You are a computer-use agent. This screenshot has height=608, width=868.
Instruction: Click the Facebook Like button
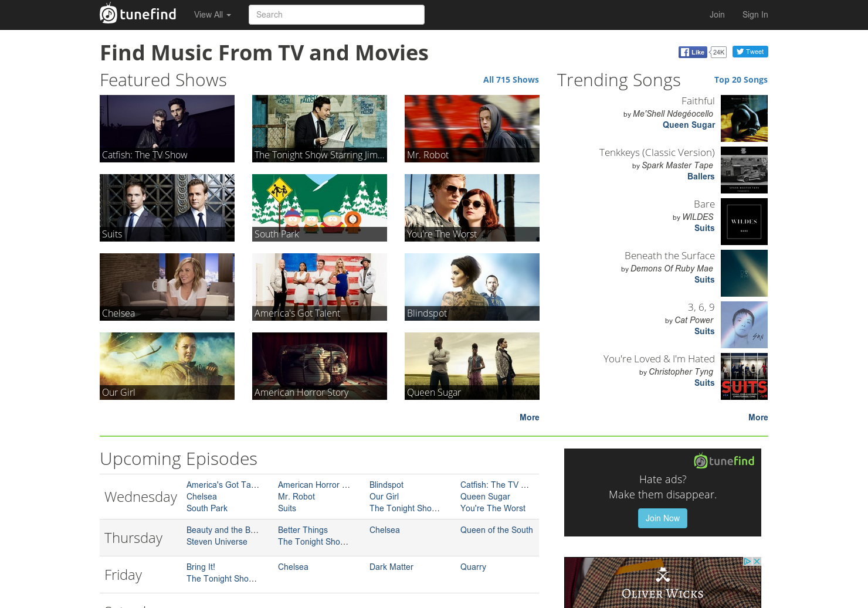pos(693,52)
